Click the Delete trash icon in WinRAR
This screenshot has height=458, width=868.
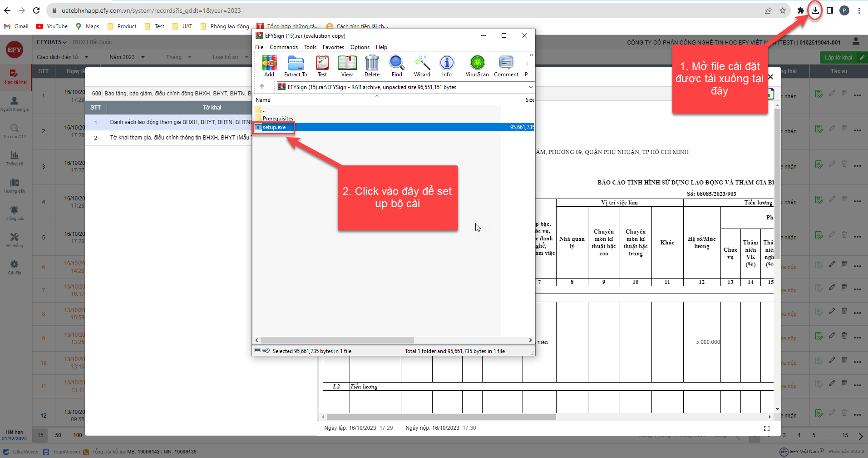click(372, 65)
